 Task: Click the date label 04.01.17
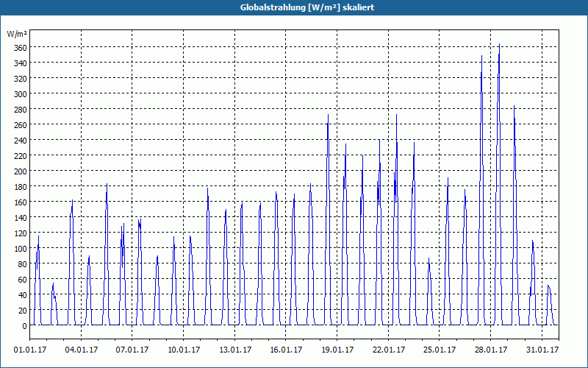point(82,350)
